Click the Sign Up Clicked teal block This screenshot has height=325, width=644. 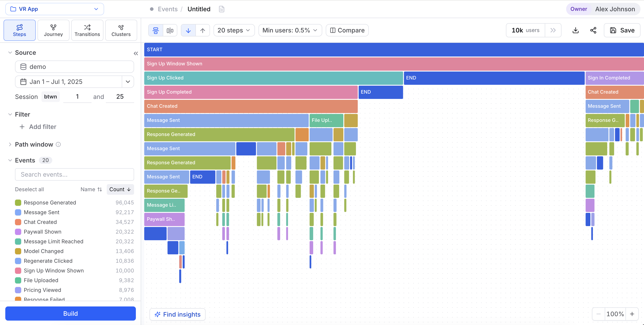(x=273, y=78)
